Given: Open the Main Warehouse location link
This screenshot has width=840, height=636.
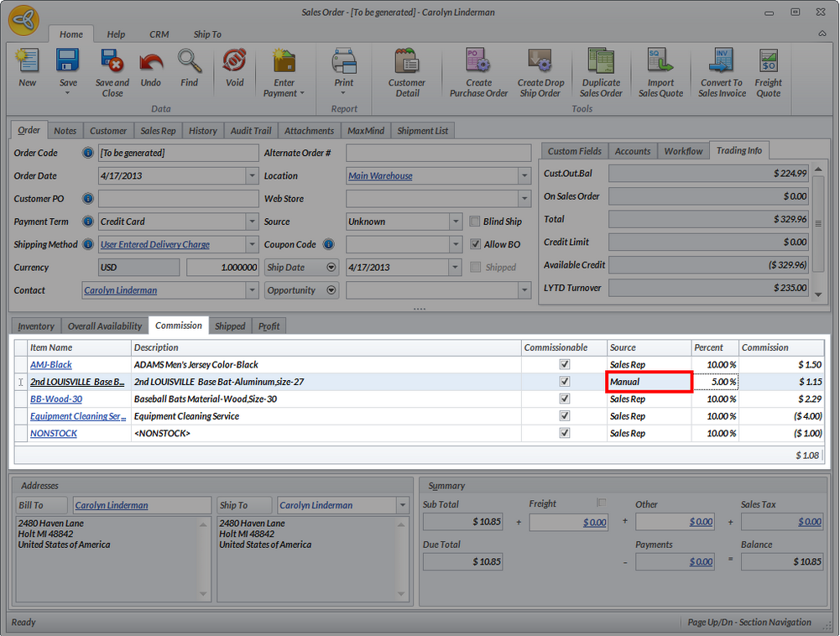Looking at the screenshot, I should 380,176.
